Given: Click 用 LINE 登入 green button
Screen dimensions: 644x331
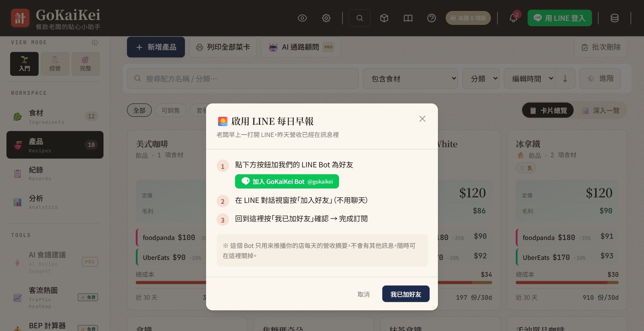Looking at the screenshot, I should (x=560, y=18).
